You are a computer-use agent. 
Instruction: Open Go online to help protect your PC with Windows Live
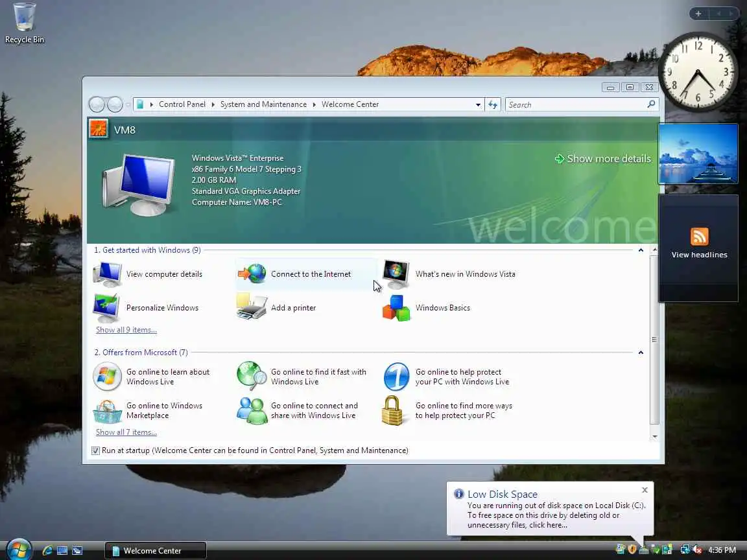446,377
